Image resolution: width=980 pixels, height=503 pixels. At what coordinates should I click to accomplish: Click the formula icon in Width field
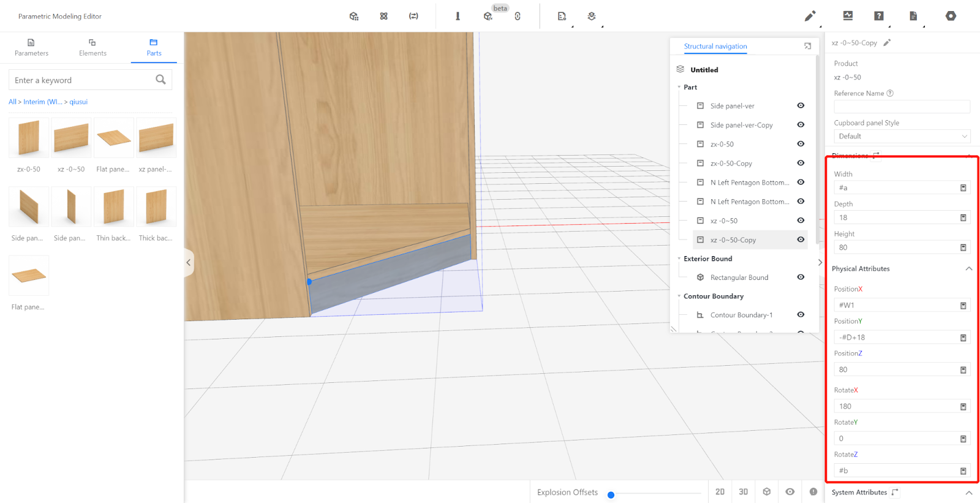tap(963, 188)
